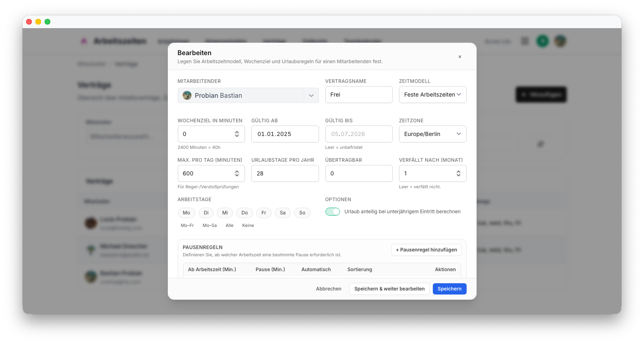
Task: Close the Bearbeiten dialog with the X icon
Action: [460, 57]
